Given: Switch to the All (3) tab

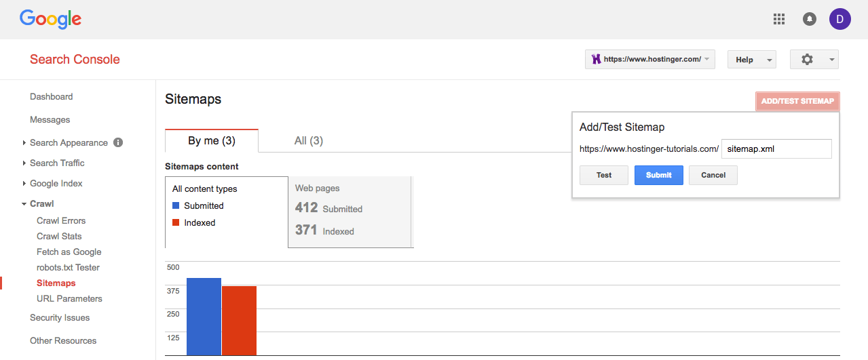Looking at the screenshot, I should pos(309,141).
